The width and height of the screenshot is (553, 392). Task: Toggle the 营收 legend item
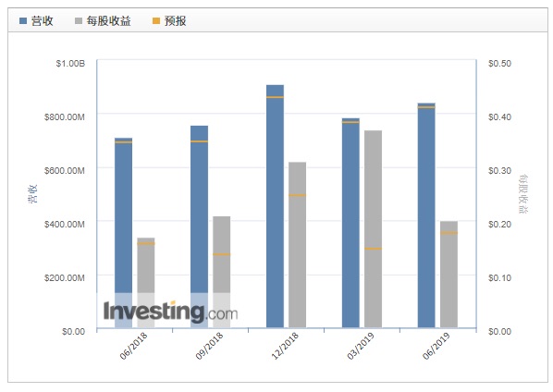coord(36,21)
